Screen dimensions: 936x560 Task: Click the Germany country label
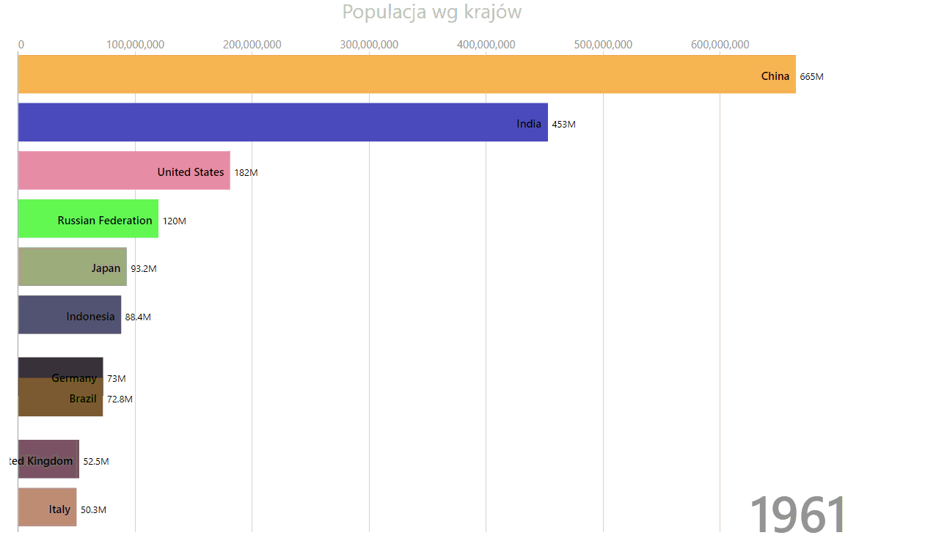tap(74, 378)
